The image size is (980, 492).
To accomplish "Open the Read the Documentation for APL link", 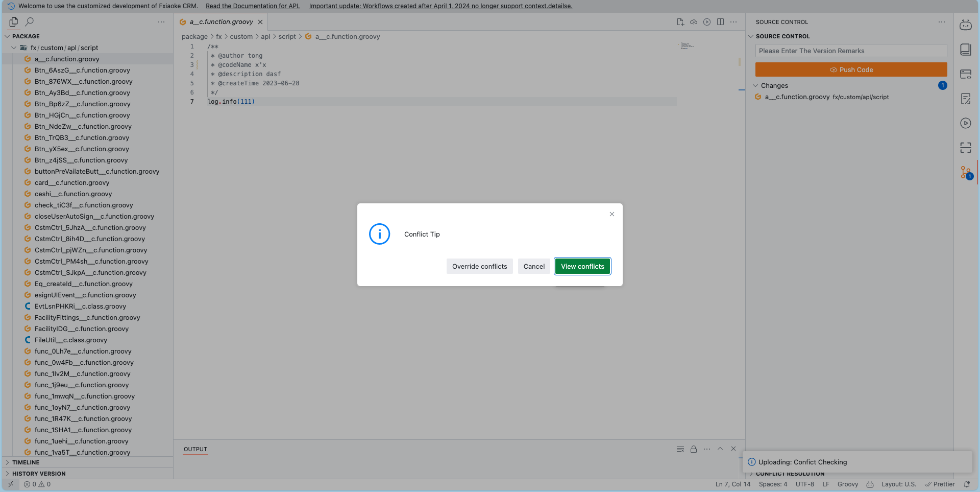I will (x=253, y=6).
